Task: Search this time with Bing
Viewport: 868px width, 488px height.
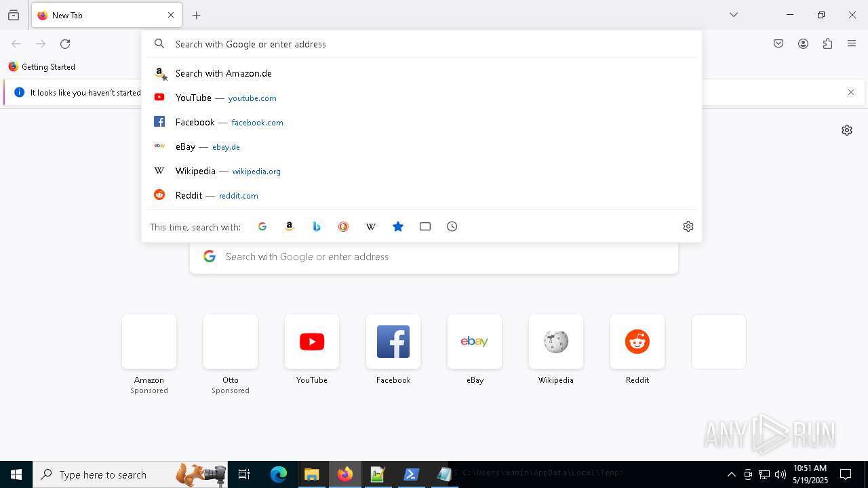Action: pos(317,226)
